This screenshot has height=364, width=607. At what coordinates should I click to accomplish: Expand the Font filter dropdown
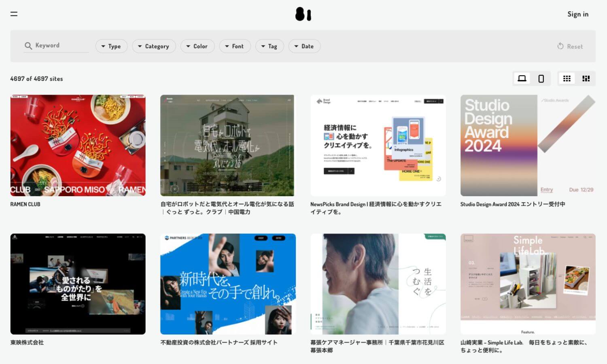coord(235,46)
